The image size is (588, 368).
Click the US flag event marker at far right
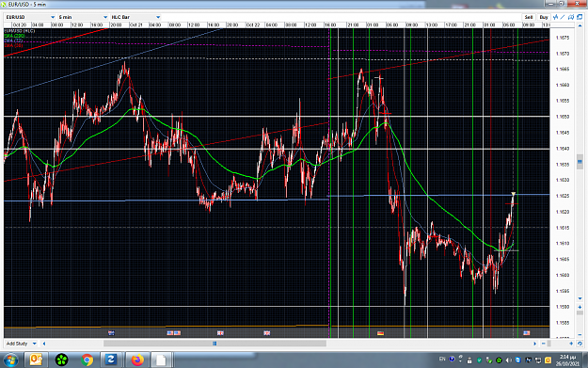[527, 333]
